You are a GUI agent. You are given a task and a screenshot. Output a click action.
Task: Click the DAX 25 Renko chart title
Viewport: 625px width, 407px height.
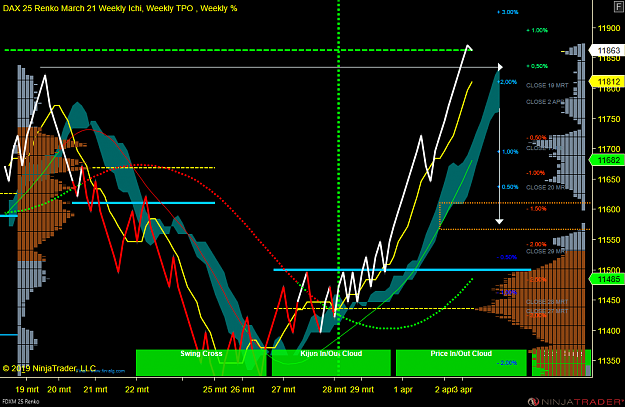pos(120,8)
